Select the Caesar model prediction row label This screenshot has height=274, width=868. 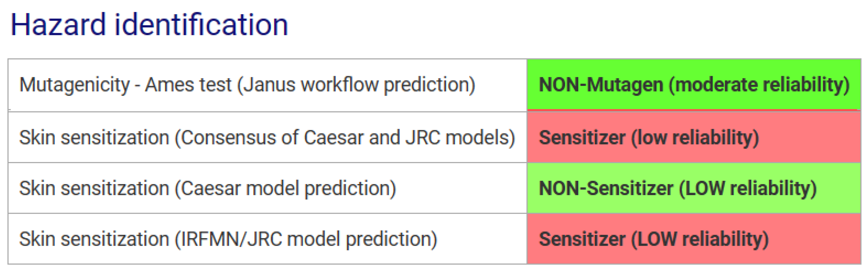click(207, 188)
